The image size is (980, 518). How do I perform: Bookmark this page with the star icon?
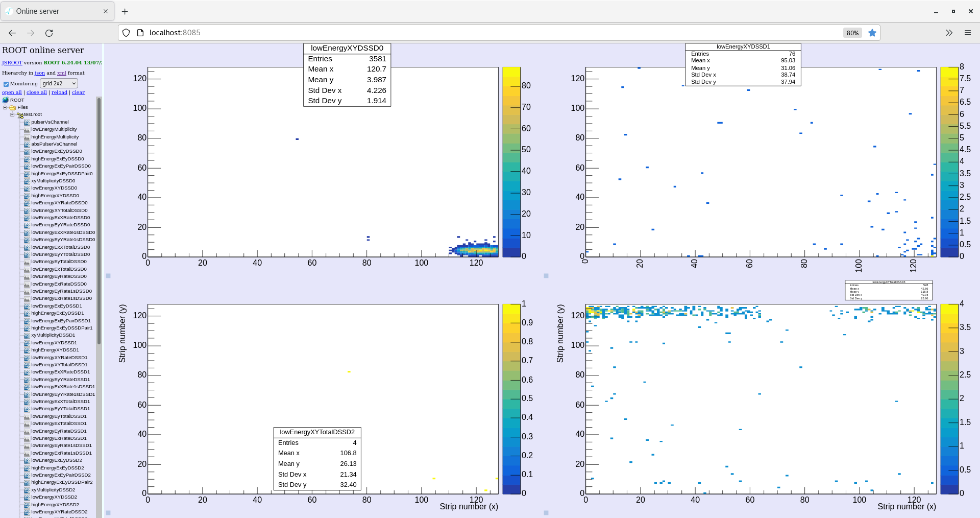872,33
